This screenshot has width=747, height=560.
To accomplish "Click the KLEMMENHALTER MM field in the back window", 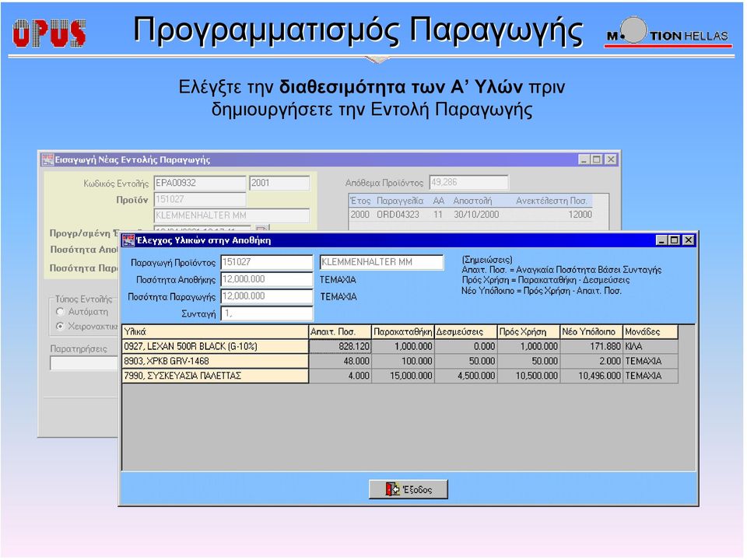I will (232, 215).
